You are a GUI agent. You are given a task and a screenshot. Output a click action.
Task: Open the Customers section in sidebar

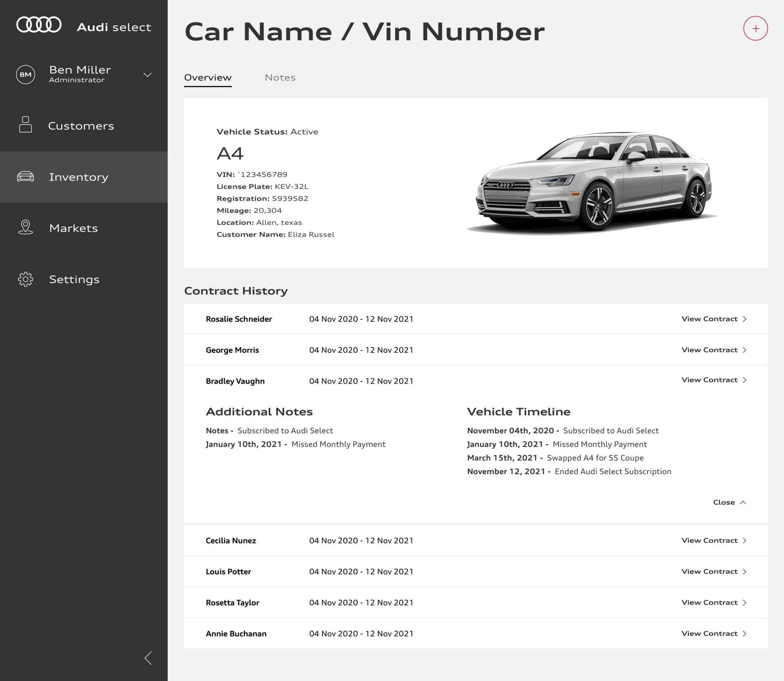tap(81, 126)
